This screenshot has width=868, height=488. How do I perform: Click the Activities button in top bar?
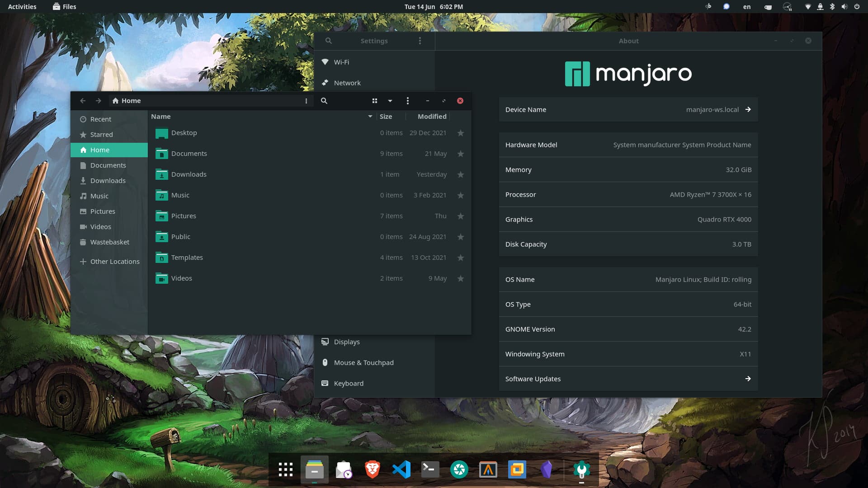tap(22, 6)
